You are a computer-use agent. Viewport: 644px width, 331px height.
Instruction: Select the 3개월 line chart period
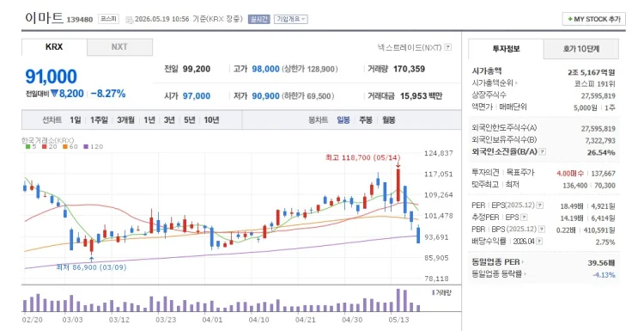(x=125, y=120)
